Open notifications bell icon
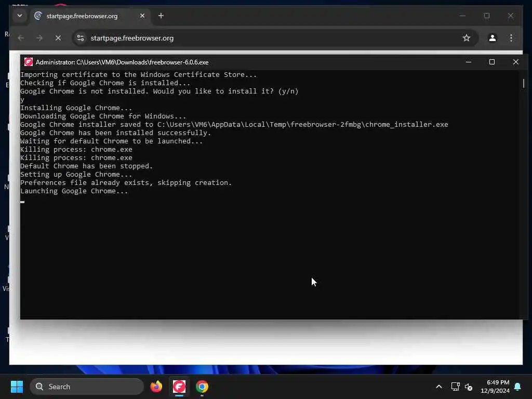 point(518,387)
